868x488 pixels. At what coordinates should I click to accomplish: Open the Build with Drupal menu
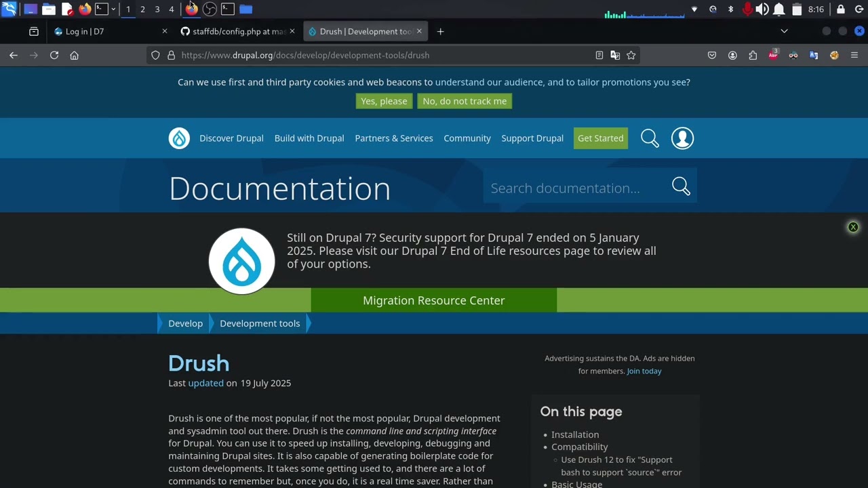(309, 138)
